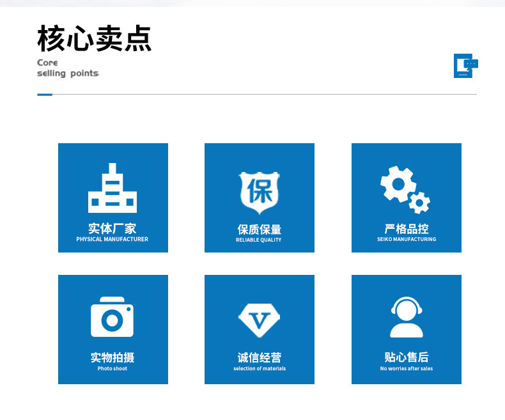The image size is (505, 420).
Task: Click the camera icon
Action: click(112, 317)
